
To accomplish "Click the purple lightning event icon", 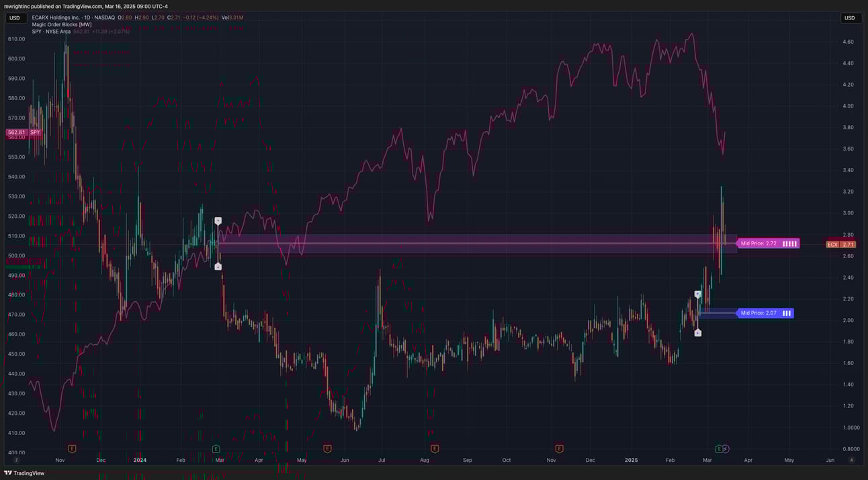I will pos(726,448).
